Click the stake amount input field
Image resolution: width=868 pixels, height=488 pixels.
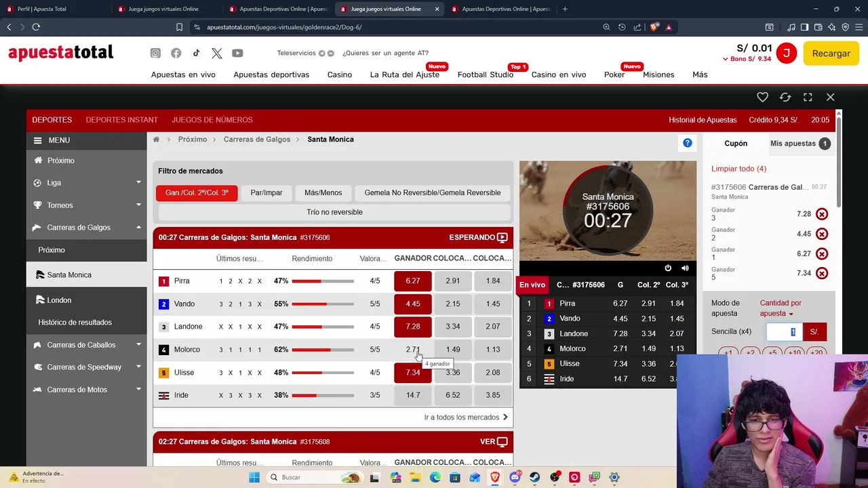[x=784, y=331]
